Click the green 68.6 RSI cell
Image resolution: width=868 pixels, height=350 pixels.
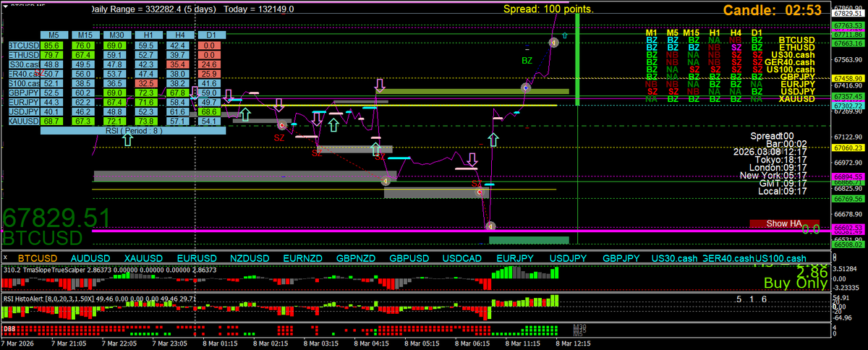tap(210, 112)
